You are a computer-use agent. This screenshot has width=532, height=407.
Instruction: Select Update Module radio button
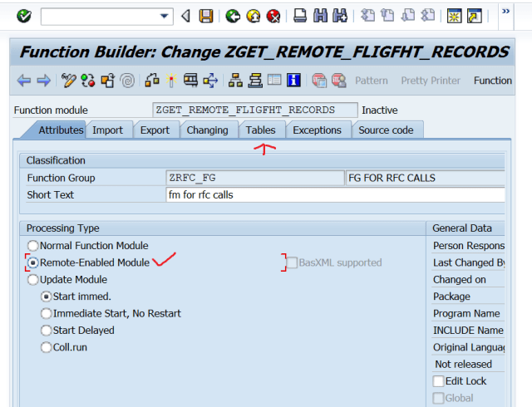33,280
